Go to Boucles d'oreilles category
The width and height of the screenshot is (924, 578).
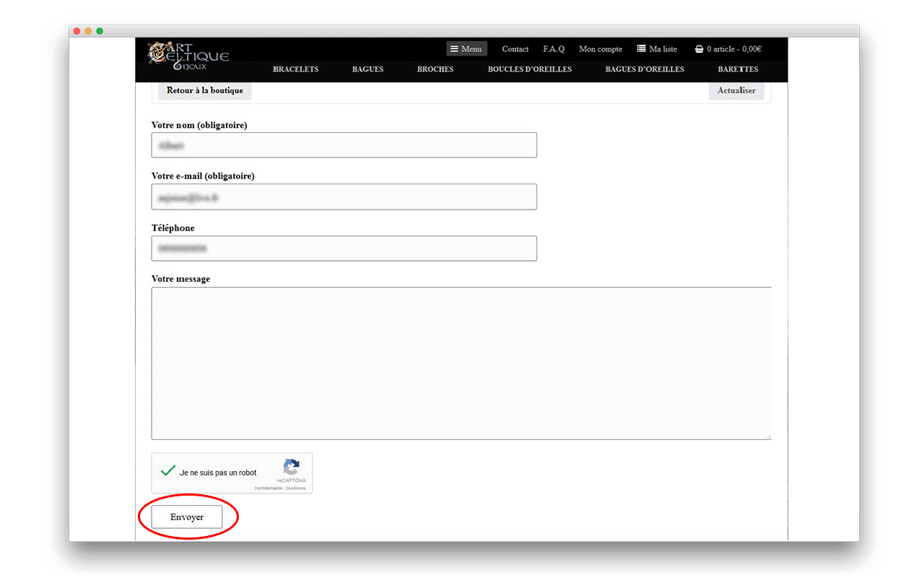tap(529, 69)
